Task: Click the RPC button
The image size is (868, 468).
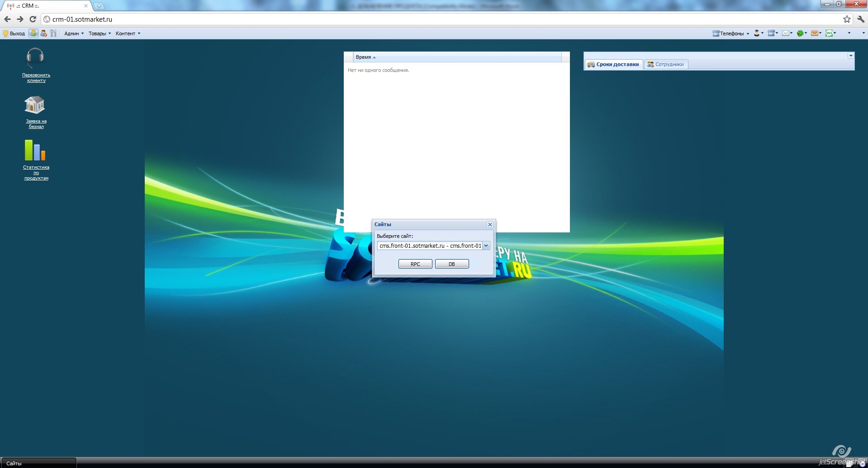Action: [415, 264]
